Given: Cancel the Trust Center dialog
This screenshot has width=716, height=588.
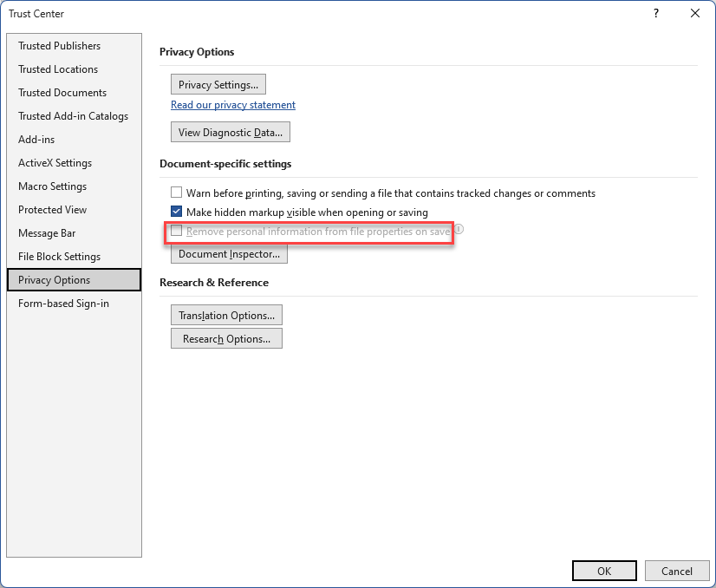Looking at the screenshot, I should pos(677,571).
